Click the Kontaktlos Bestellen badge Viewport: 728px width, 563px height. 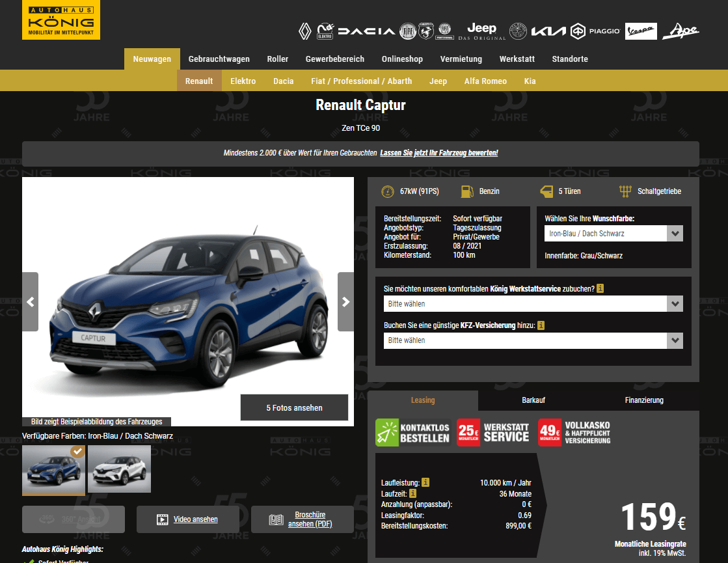click(x=413, y=432)
